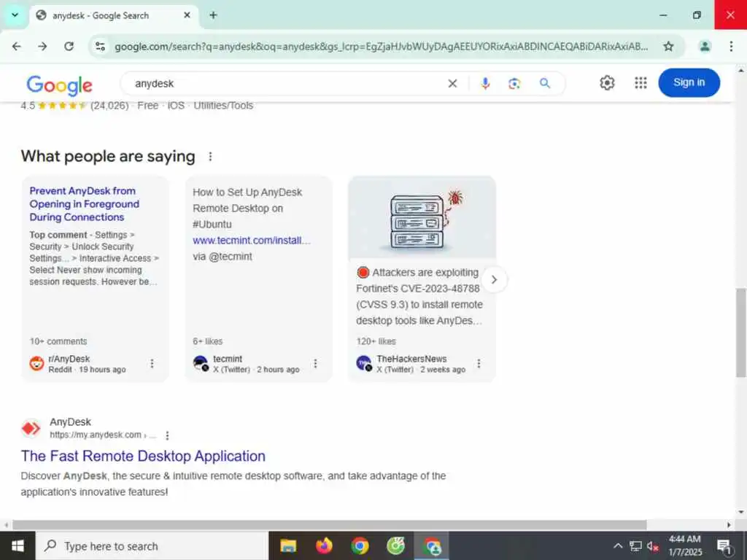Click the vertical scrollbar thumb
This screenshot has height=560, width=747.
point(741,332)
